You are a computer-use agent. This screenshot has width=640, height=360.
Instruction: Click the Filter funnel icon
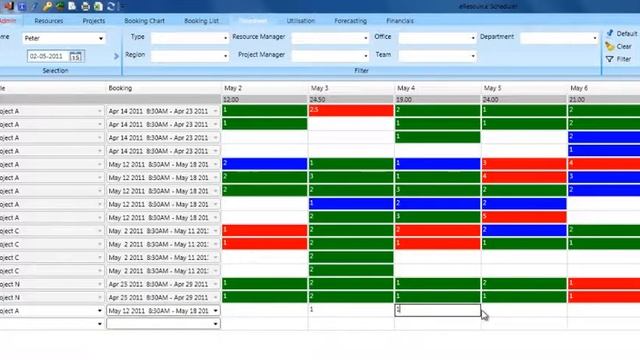tap(610, 59)
